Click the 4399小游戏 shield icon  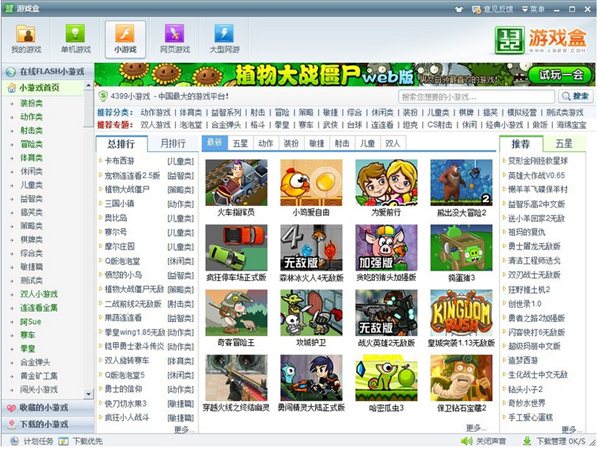[103, 96]
